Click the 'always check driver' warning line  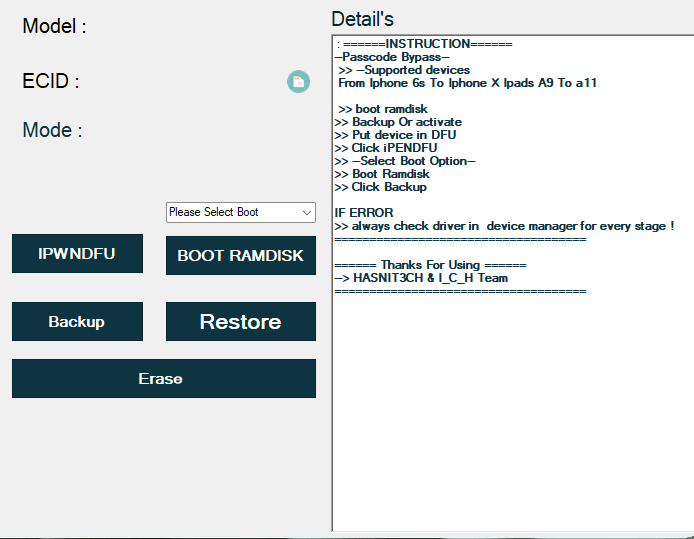(505, 226)
